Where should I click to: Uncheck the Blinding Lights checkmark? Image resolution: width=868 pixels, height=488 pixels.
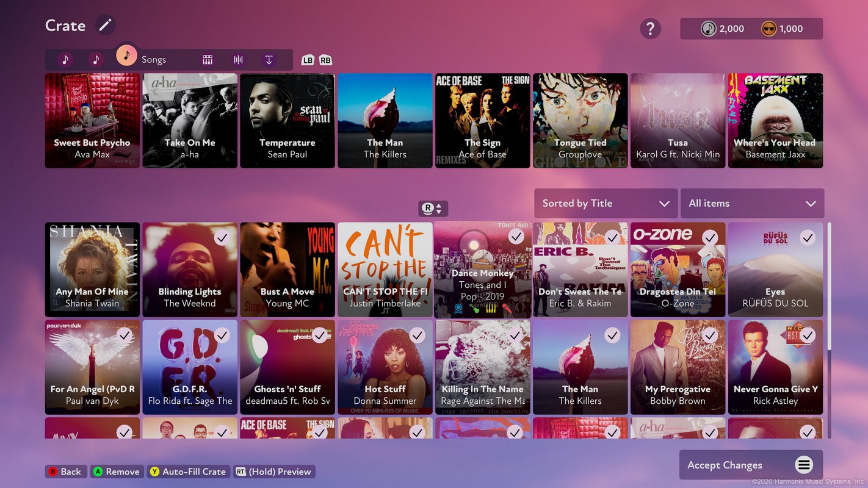click(x=222, y=237)
